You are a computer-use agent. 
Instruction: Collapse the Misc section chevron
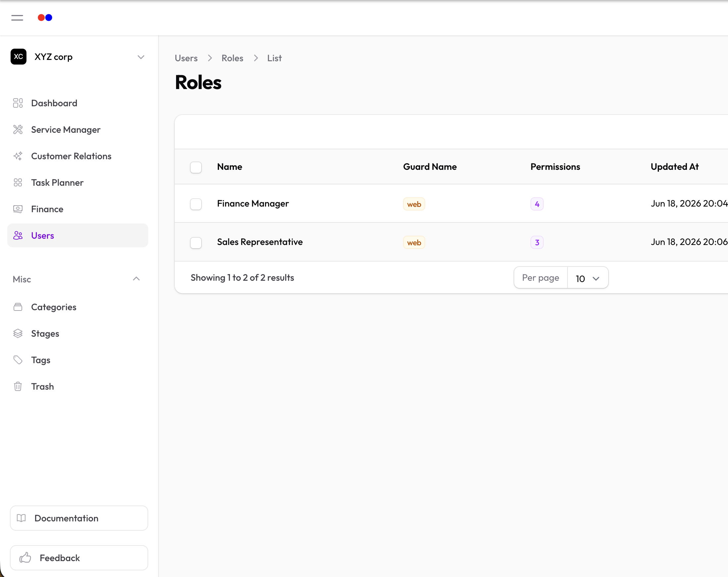click(136, 279)
